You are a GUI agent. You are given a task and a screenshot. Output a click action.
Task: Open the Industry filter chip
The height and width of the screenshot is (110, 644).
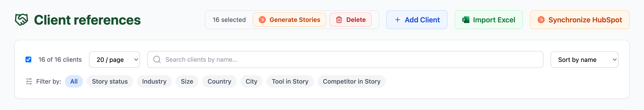pos(154,82)
